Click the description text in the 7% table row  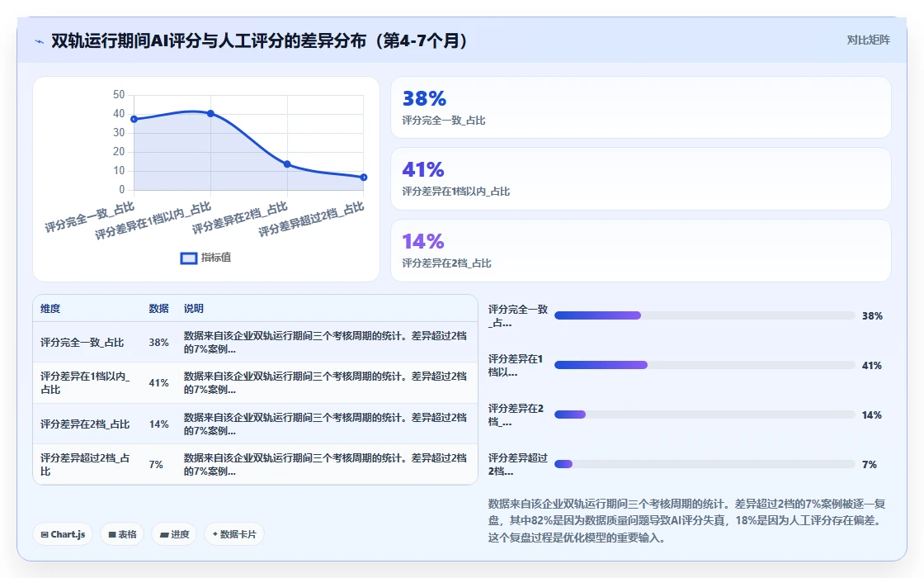325,464
